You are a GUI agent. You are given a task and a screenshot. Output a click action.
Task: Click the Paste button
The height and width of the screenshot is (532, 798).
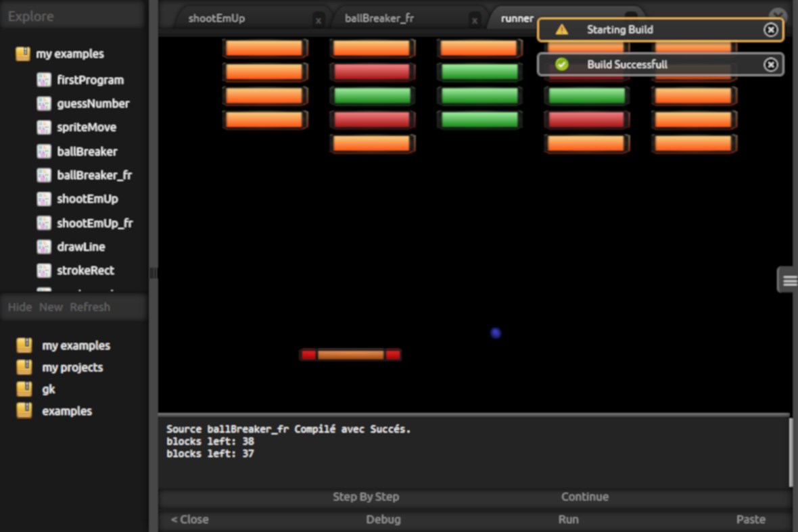[x=751, y=519]
